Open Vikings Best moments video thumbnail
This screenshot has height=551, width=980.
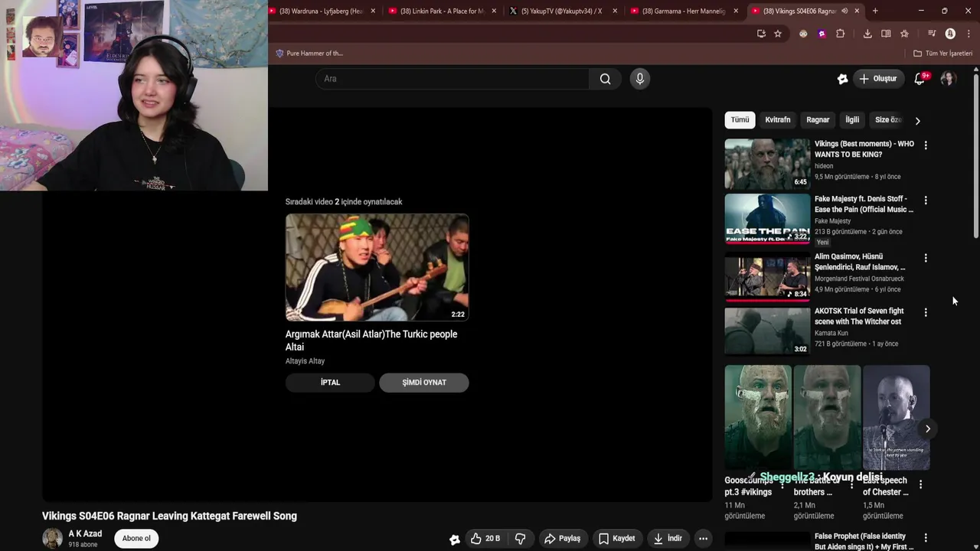coord(767,164)
